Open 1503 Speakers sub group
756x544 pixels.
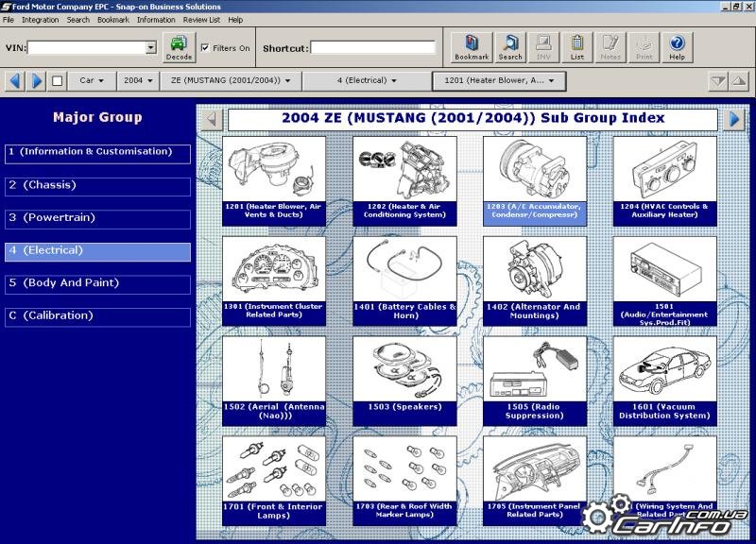(404, 382)
